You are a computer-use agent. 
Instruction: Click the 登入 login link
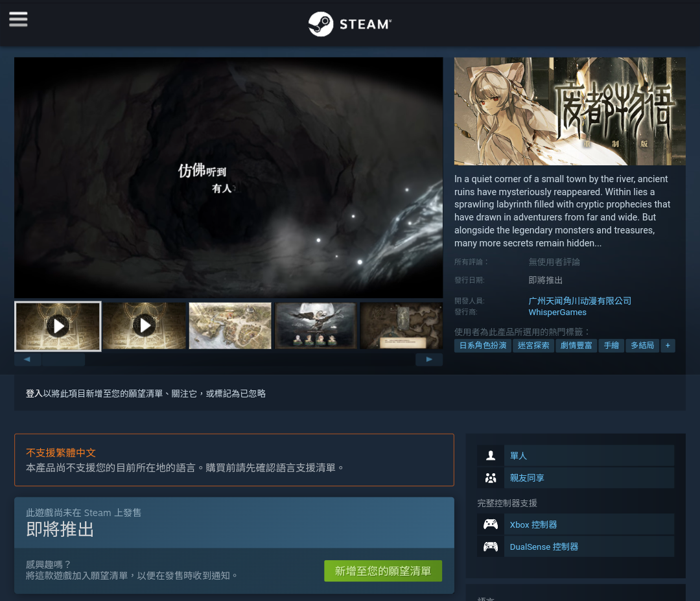click(x=34, y=394)
